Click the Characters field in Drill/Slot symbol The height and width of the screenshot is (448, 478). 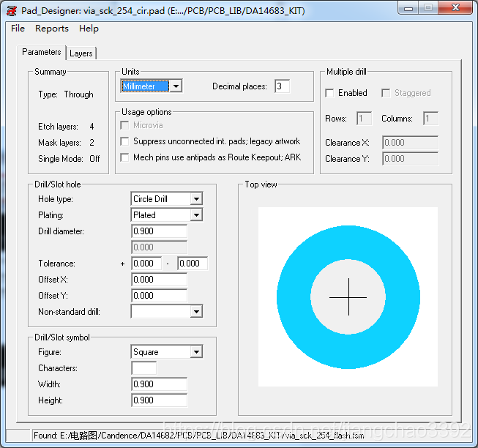(x=143, y=368)
